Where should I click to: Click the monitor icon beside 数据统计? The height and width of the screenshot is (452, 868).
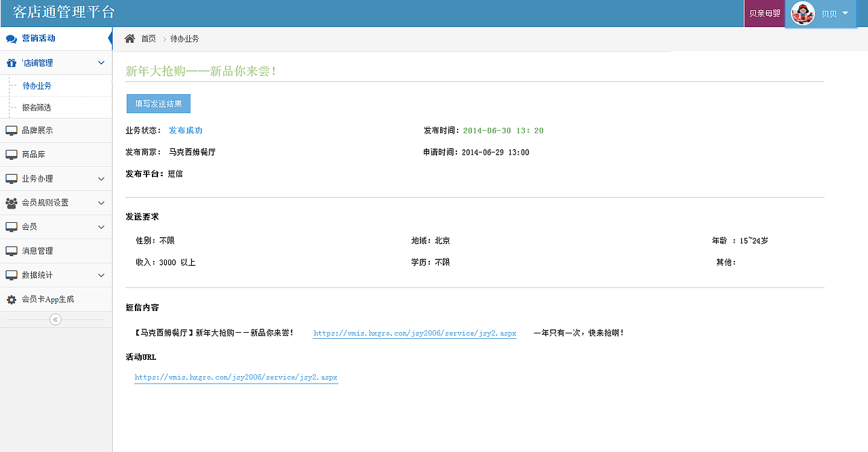(x=11, y=275)
